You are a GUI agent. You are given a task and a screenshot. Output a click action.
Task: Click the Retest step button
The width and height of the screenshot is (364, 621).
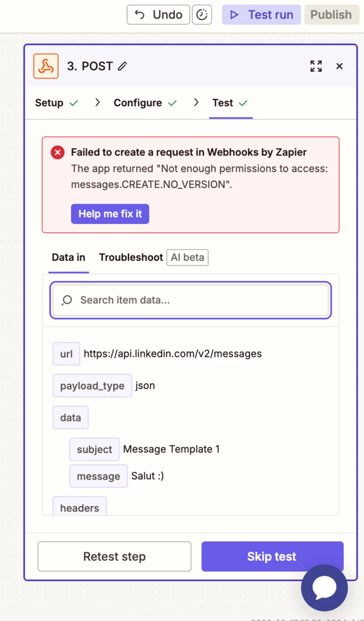click(x=114, y=556)
